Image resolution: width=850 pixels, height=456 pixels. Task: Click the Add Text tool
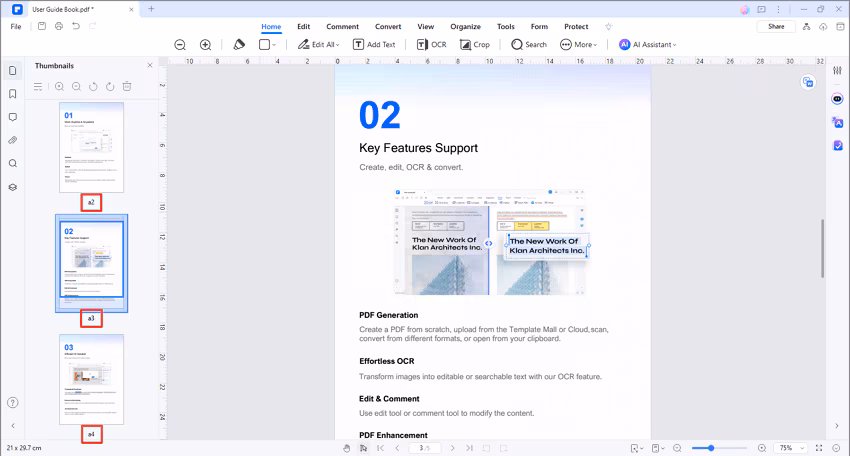point(374,44)
